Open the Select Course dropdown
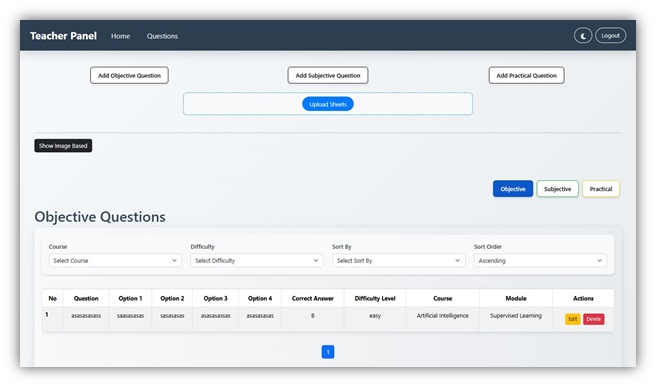 115,261
